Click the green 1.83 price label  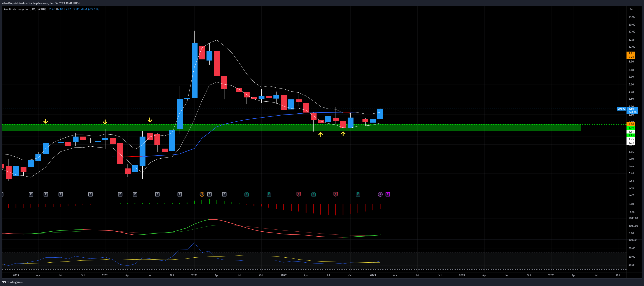(x=631, y=135)
